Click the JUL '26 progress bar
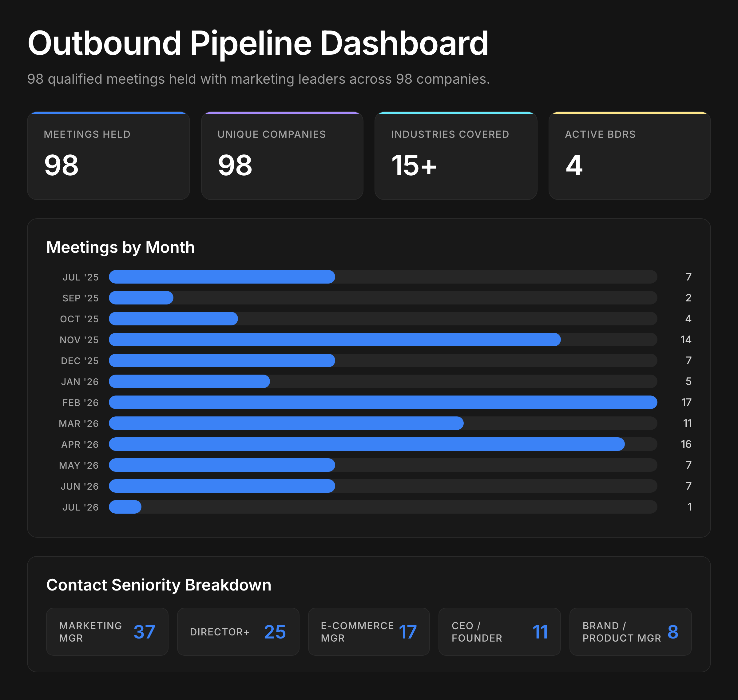This screenshot has height=700, width=738. 383,507
